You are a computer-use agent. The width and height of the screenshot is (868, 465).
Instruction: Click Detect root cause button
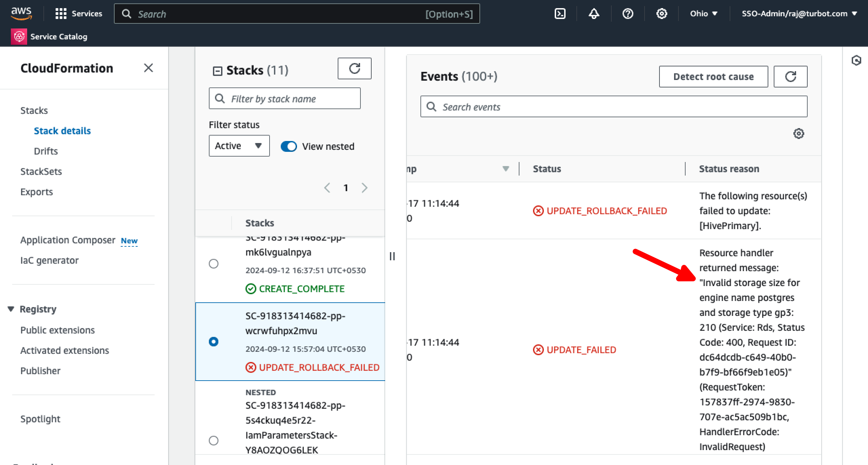pos(713,77)
